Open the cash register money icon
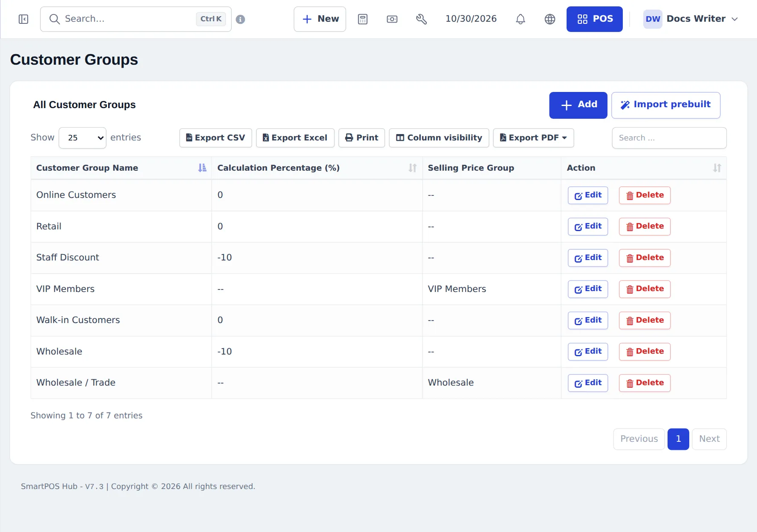757x532 pixels. 392,19
